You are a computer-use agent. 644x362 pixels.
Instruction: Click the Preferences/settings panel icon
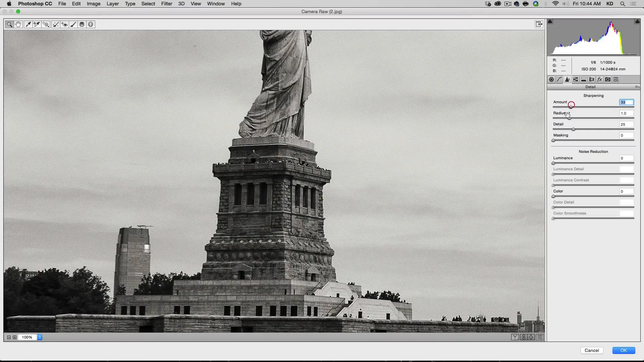click(616, 79)
